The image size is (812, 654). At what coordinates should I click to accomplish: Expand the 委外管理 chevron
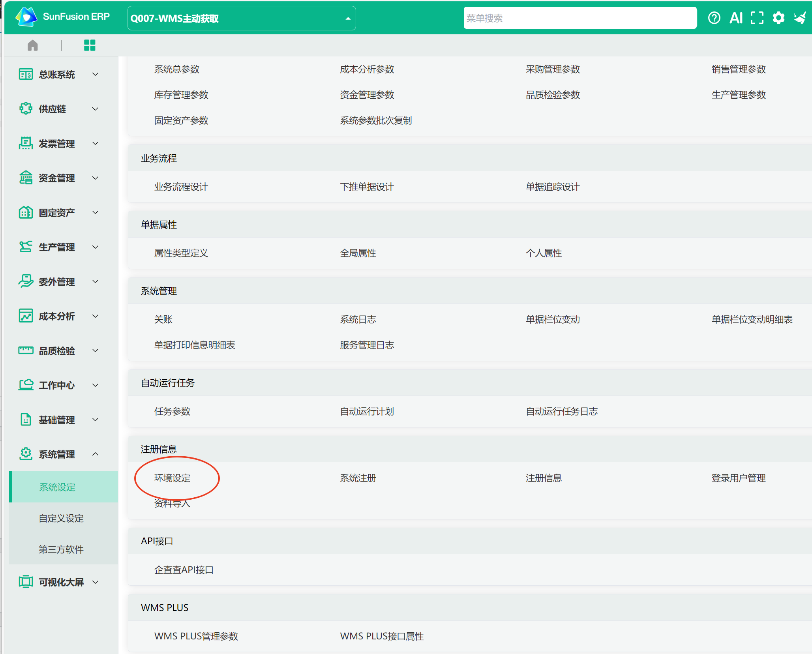tap(95, 281)
